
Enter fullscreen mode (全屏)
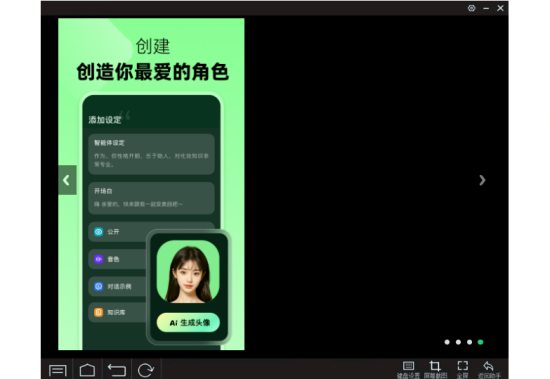coord(463,370)
